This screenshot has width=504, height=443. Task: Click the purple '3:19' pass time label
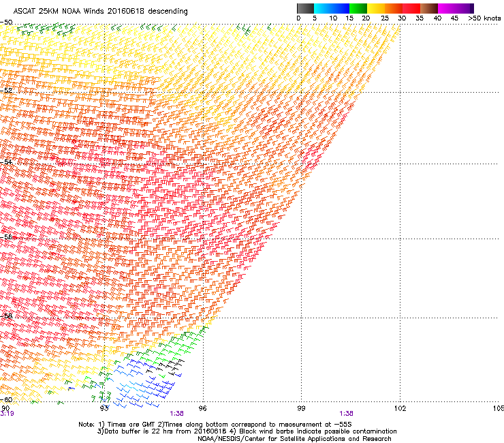(7, 414)
